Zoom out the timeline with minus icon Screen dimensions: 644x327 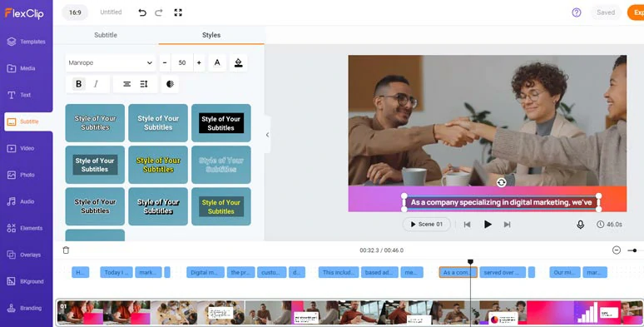pyautogui.click(x=616, y=250)
